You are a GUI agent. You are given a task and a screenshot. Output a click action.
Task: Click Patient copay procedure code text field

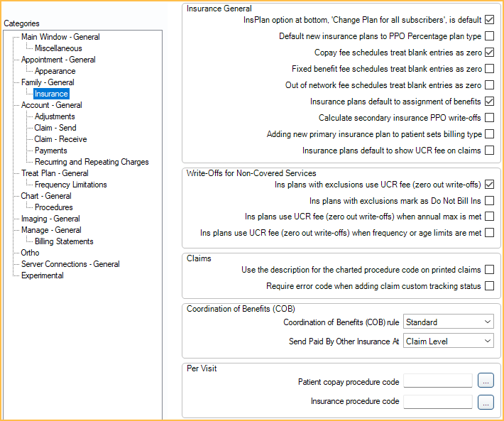(x=437, y=381)
